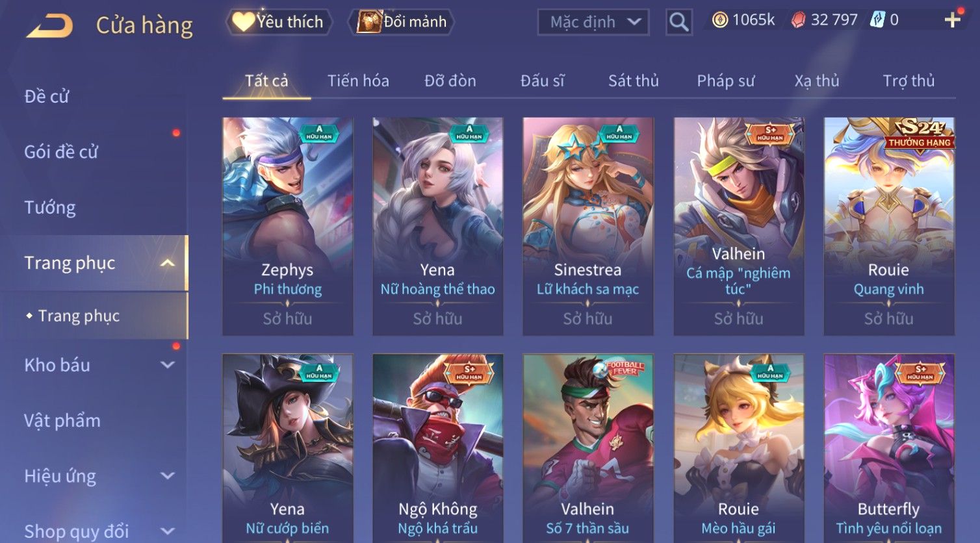Switch to the Tiến hóa tab
This screenshot has height=543, width=980.
coord(358,81)
